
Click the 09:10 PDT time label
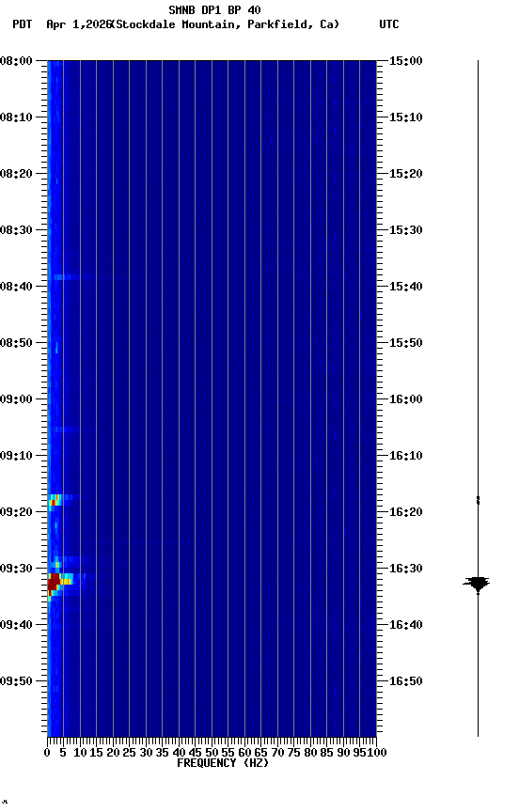pyautogui.click(x=16, y=456)
